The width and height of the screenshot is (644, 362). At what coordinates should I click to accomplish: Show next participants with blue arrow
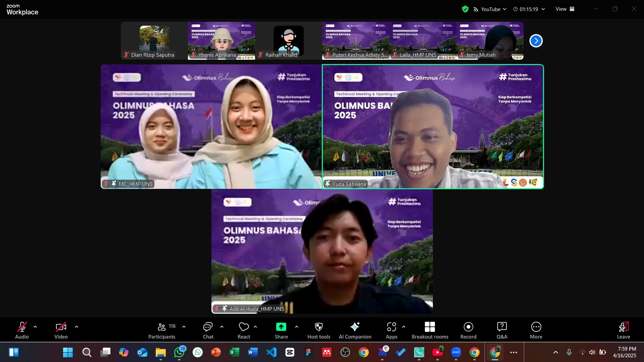[536, 41]
